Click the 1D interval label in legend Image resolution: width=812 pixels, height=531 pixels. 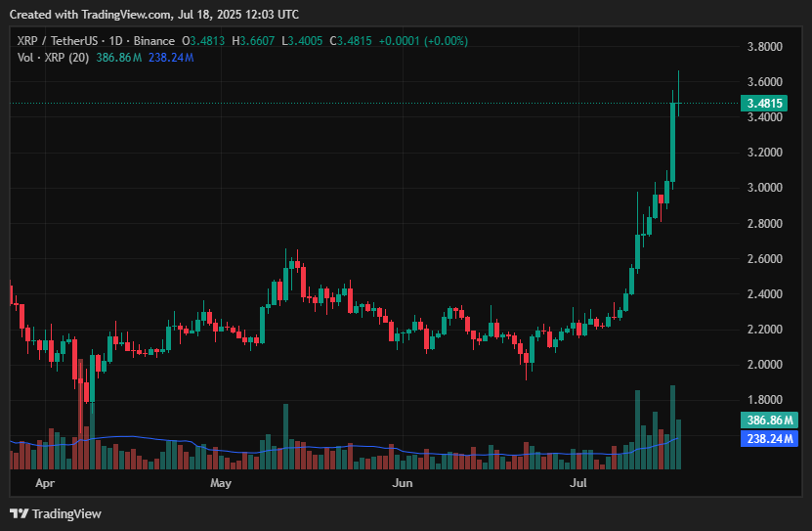pos(116,41)
